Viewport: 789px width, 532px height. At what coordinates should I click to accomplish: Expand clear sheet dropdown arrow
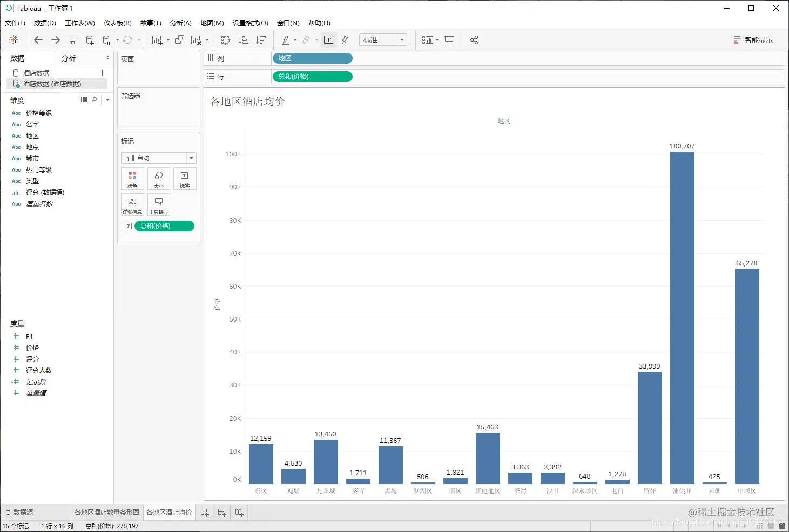click(207, 40)
